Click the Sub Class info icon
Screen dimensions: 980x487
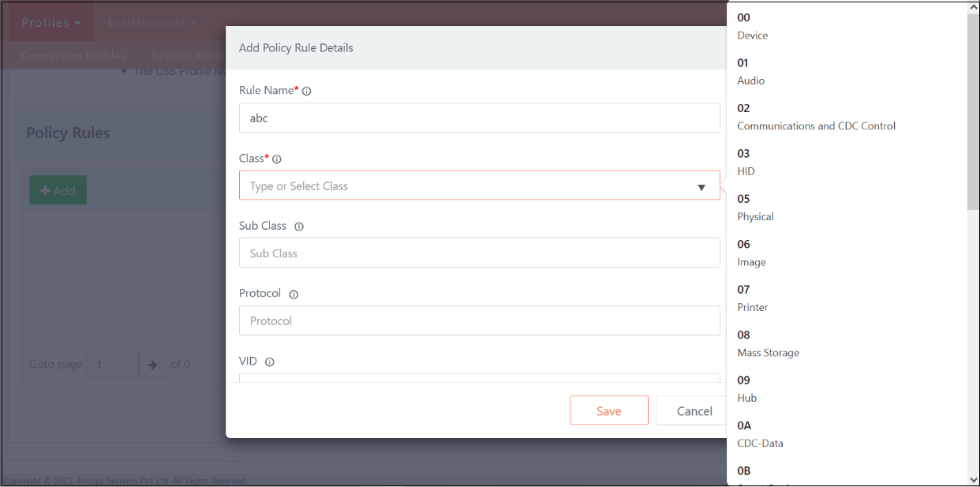[299, 227]
